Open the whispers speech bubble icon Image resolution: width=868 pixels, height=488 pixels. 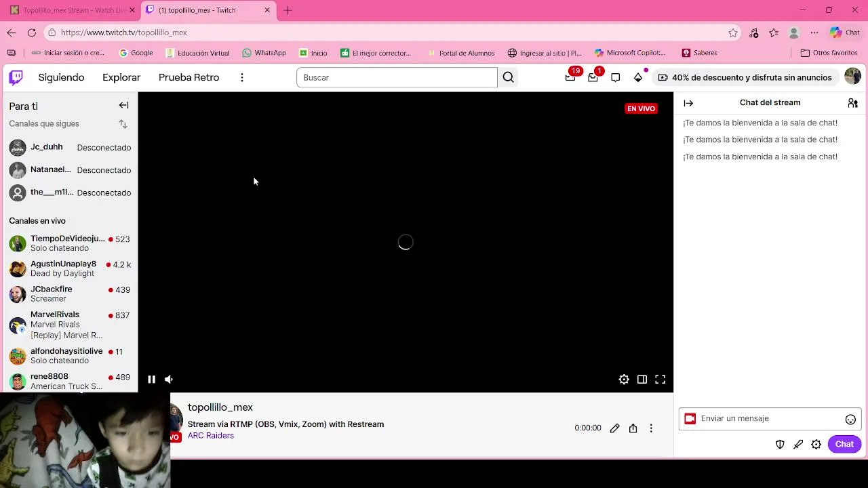pos(615,77)
